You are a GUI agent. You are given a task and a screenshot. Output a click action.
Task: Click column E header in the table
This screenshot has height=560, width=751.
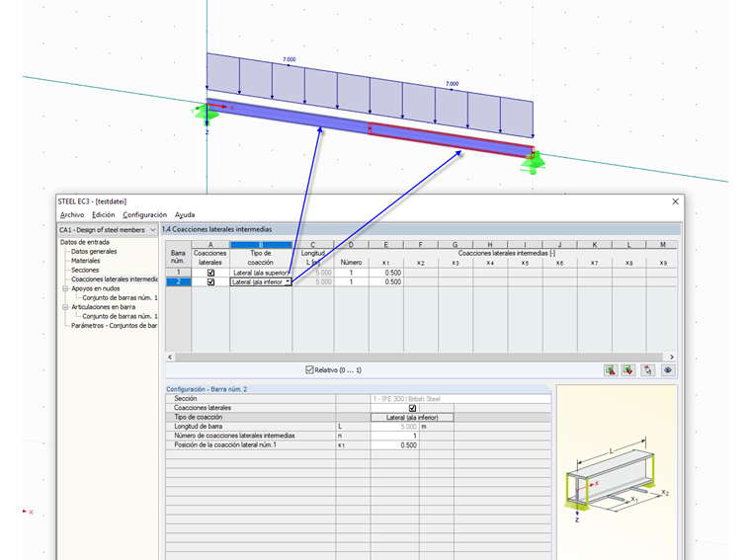(386, 245)
